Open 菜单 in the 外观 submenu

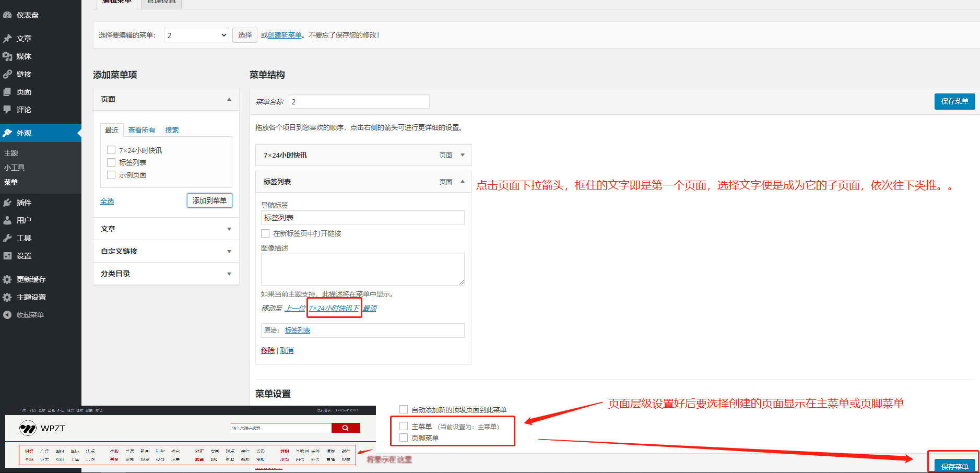coord(11,182)
